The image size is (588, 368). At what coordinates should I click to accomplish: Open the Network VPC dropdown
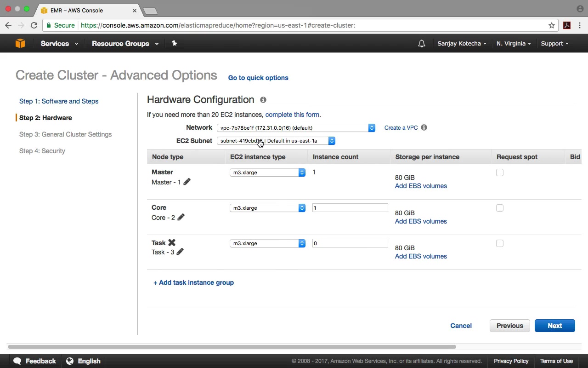click(296, 128)
